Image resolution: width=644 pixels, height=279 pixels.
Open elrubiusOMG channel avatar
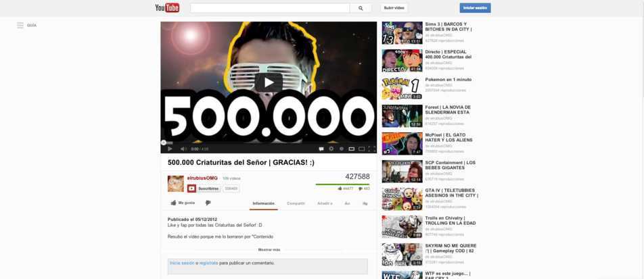[x=176, y=184]
